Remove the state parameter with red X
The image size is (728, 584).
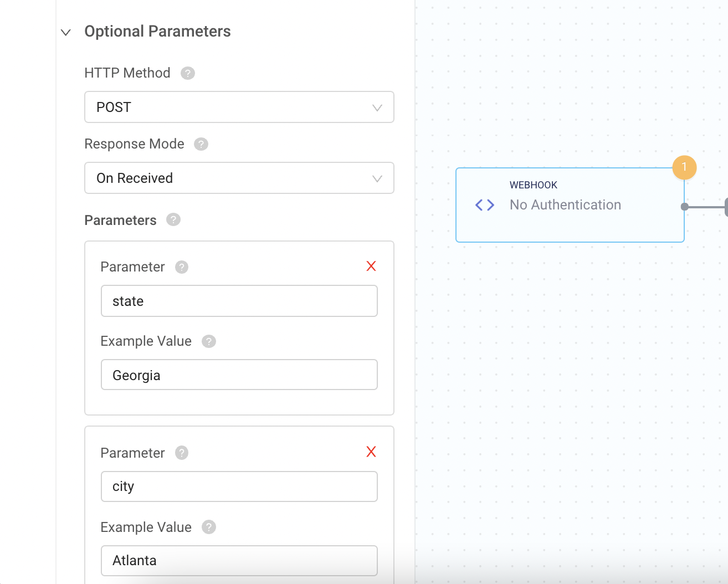pyautogui.click(x=371, y=267)
